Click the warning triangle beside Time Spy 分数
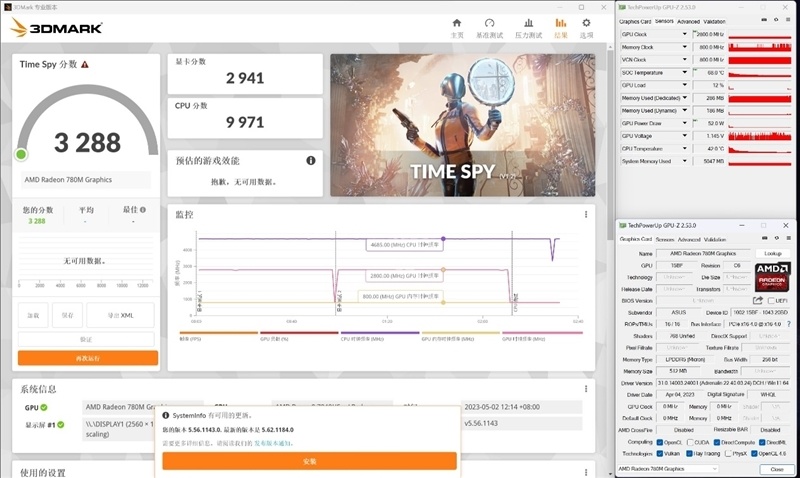 85,65
